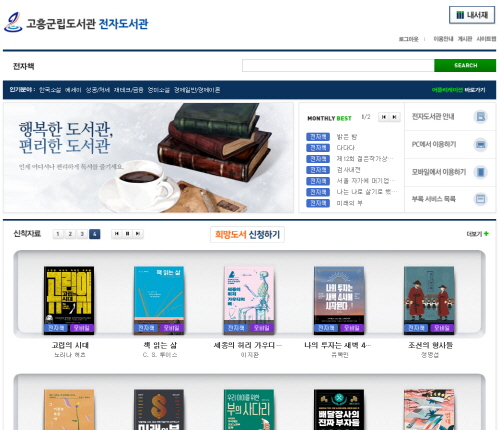Screen dimensions: 500x430
Task: Open the 모바일에서 이용하기 phone icon
Action: pyautogui.click(x=480, y=172)
